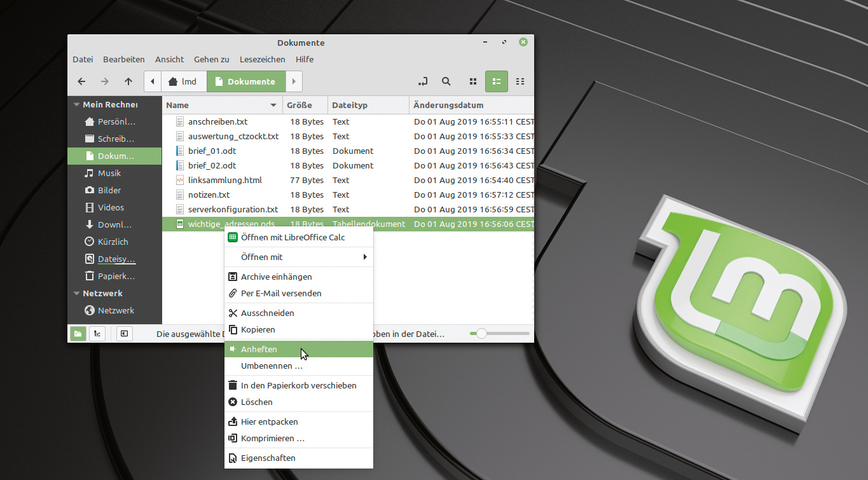Click the lmd home path button
Viewport: 868px width, 480px height.
point(183,81)
